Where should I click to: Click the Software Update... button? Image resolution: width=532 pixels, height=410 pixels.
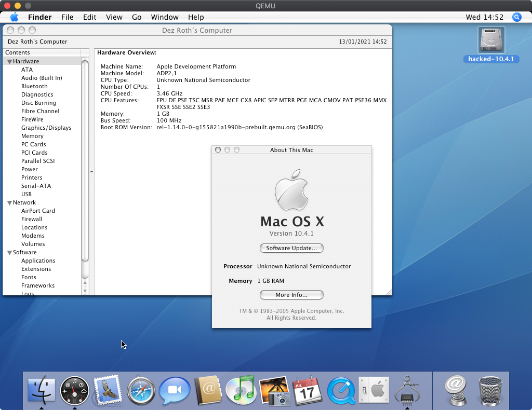[x=291, y=248]
